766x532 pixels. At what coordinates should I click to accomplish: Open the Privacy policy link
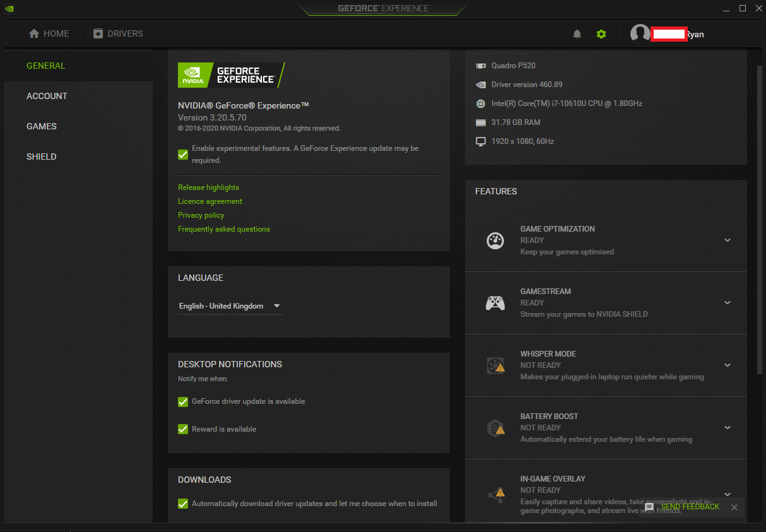(201, 215)
